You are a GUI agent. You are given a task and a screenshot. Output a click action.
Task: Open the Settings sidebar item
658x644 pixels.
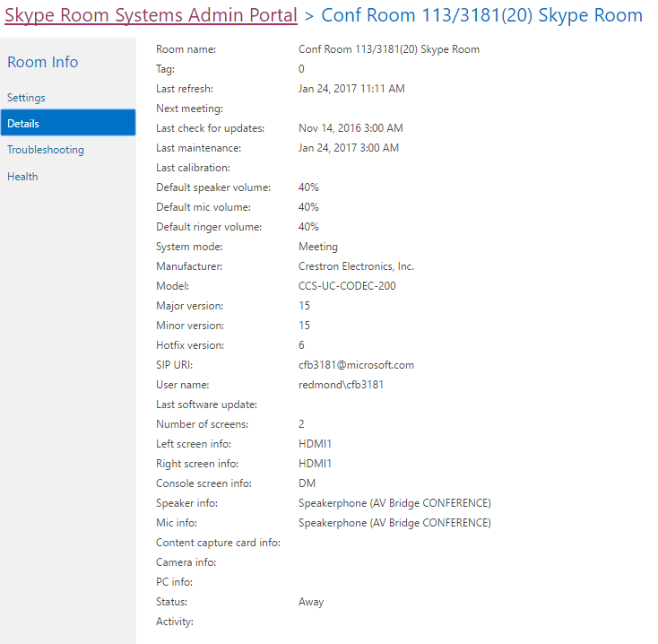click(x=26, y=98)
